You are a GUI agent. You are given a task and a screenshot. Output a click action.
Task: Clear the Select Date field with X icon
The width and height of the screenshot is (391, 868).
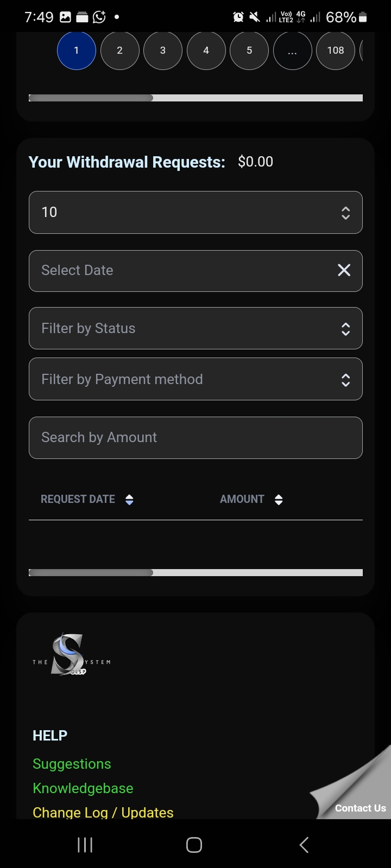344,270
